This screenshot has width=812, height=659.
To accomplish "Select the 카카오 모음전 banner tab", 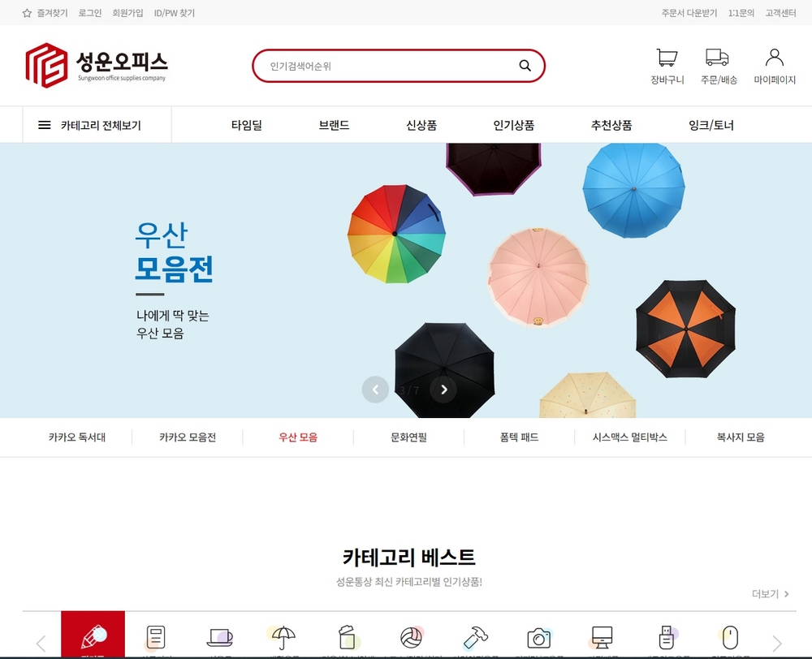I will 188,437.
